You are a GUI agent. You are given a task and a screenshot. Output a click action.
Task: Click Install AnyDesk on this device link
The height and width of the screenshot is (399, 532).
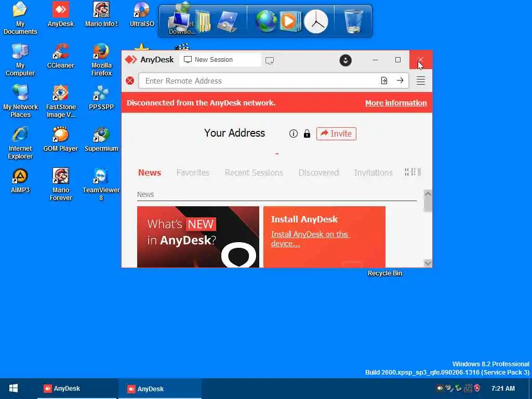[x=310, y=239]
